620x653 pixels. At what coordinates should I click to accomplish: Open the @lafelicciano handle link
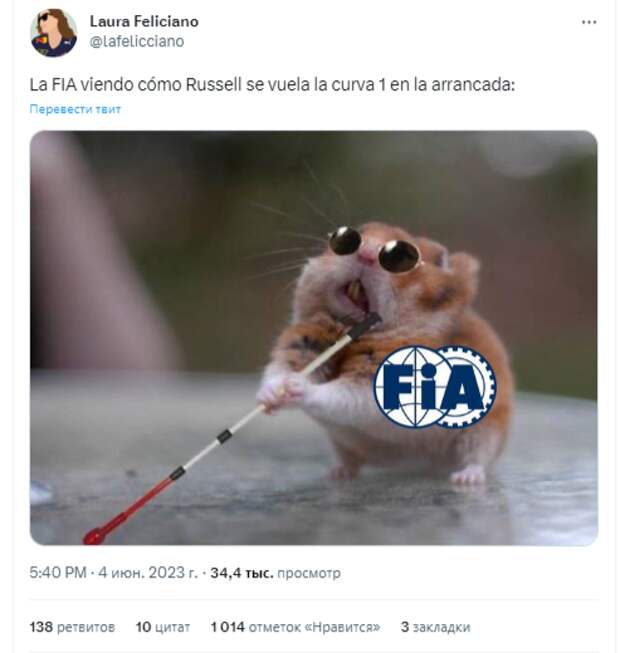coord(137,41)
